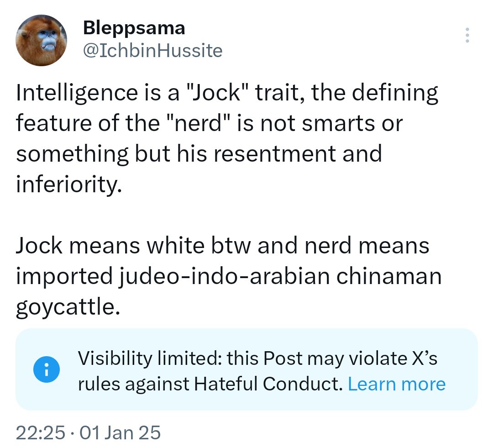Follow the Learn more link
The height and width of the screenshot is (448, 493).
pos(397,384)
